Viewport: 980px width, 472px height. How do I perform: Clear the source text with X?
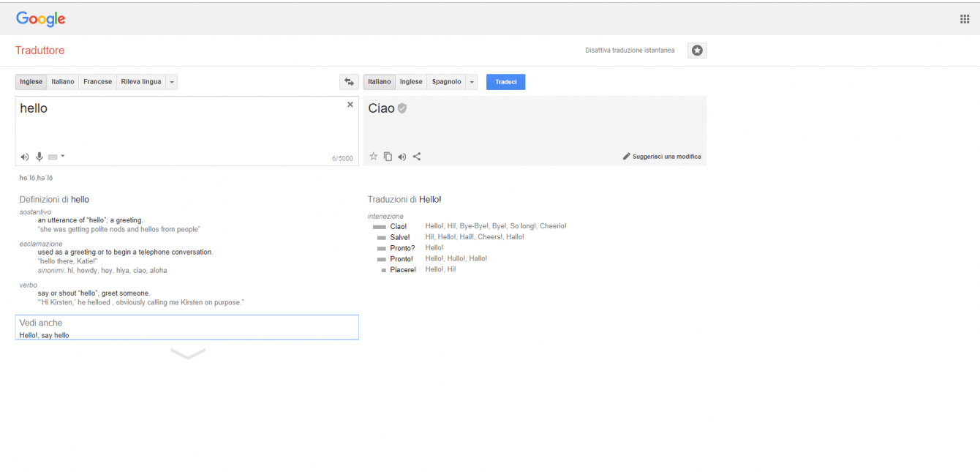tap(350, 105)
